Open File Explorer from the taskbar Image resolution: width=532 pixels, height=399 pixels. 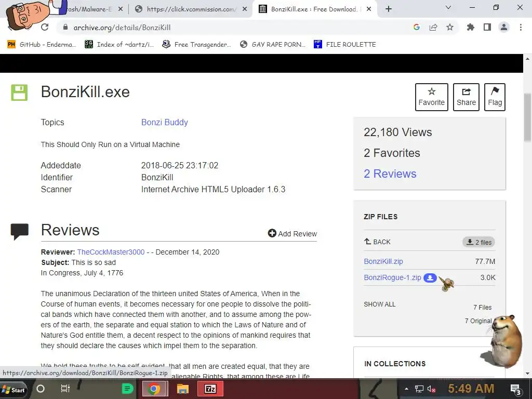point(182,389)
